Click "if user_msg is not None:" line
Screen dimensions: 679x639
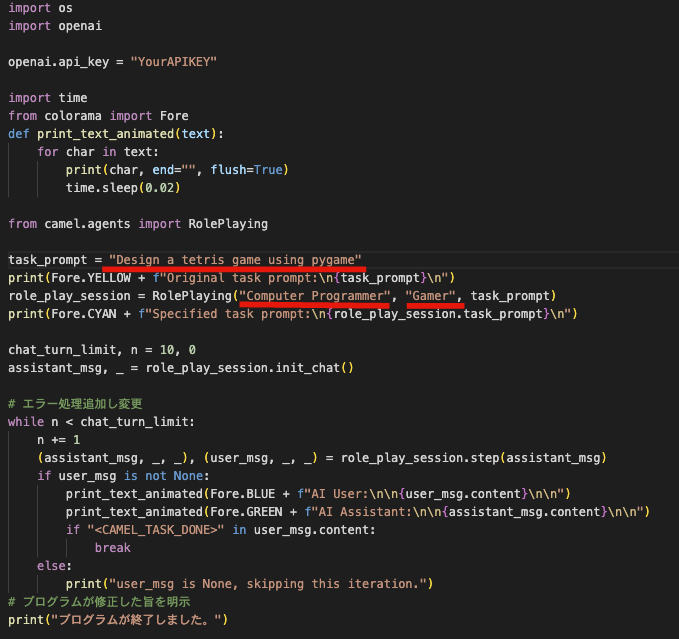coord(123,476)
